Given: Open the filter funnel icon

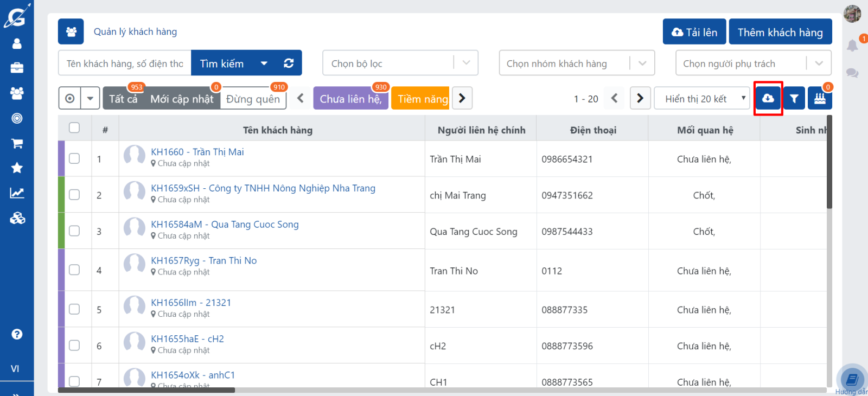Looking at the screenshot, I should point(794,98).
